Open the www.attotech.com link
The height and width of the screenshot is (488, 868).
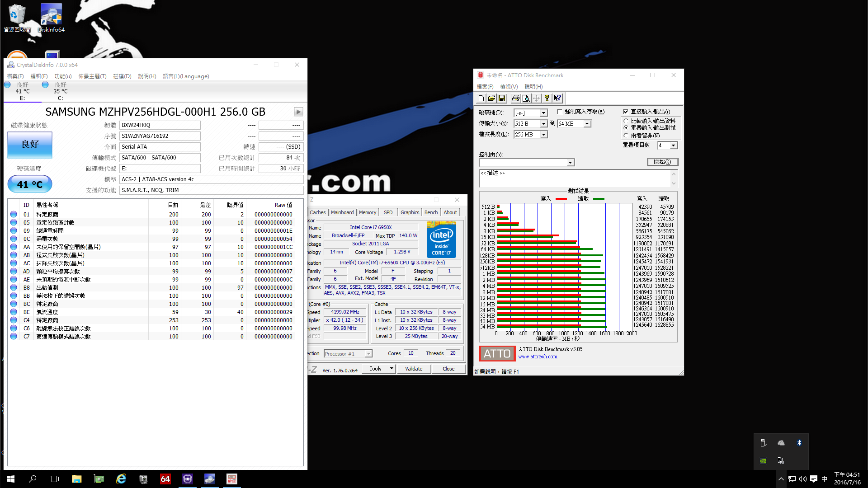point(538,357)
